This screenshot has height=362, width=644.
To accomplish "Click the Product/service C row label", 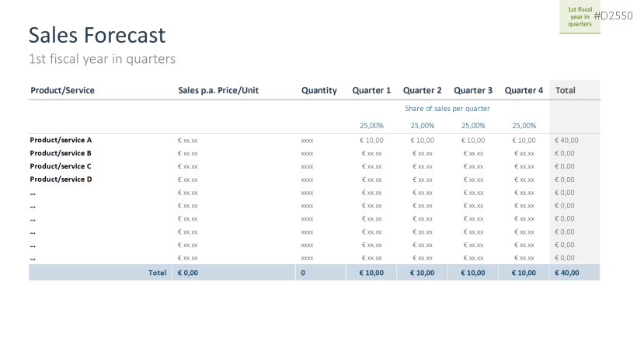I will pos(61,166).
